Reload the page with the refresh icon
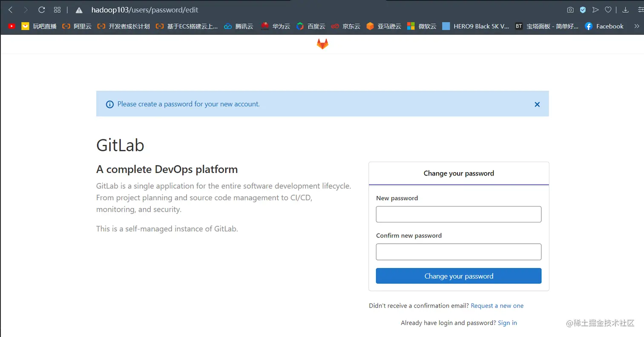644x337 pixels. point(41,10)
